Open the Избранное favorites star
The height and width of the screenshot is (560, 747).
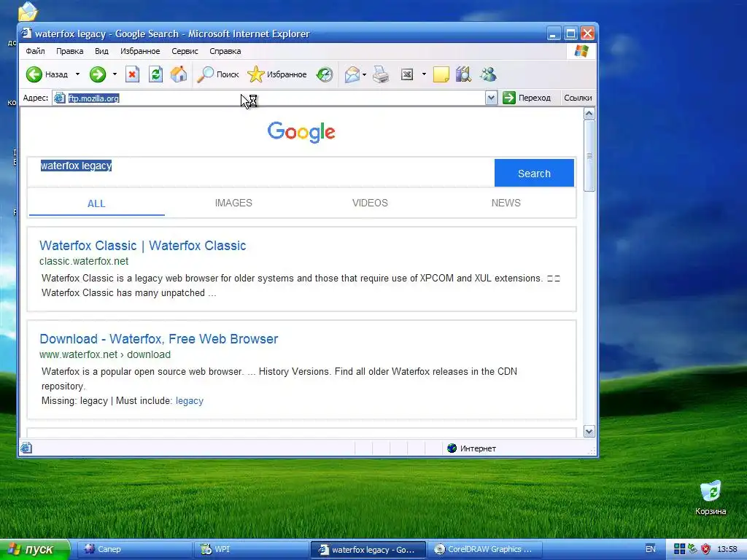(x=276, y=74)
